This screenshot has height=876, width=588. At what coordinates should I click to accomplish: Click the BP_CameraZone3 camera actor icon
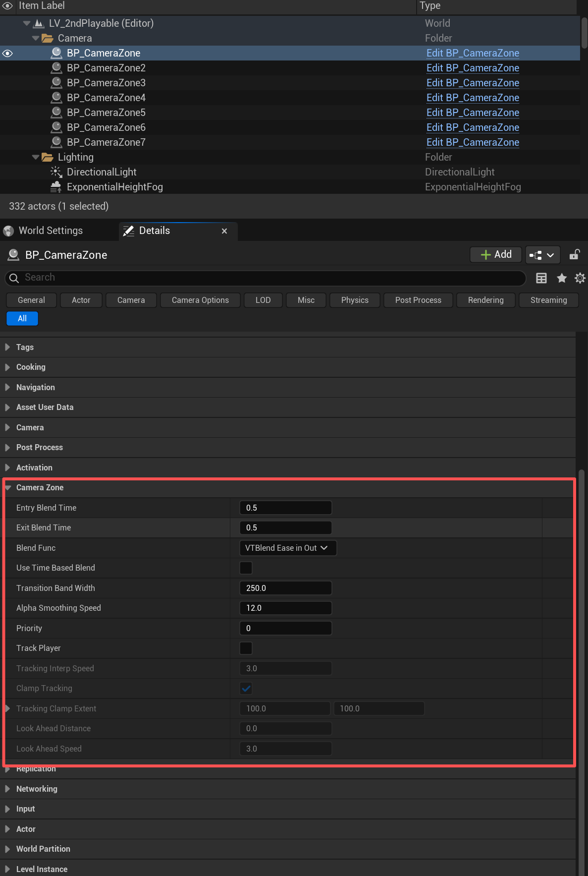(56, 83)
